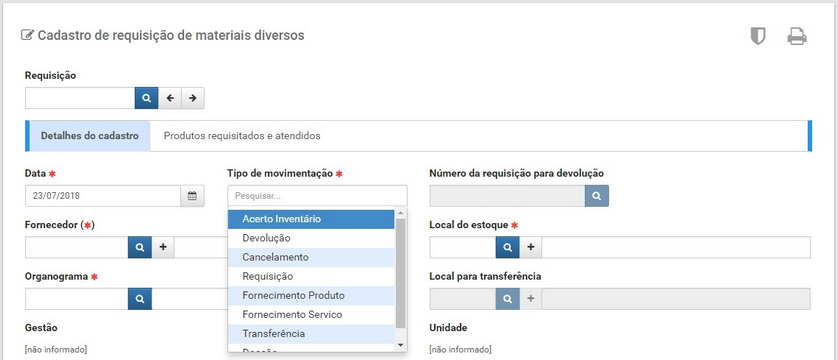
Task: Click the Fornecedor search magnifier button
Action: [140, 247]
